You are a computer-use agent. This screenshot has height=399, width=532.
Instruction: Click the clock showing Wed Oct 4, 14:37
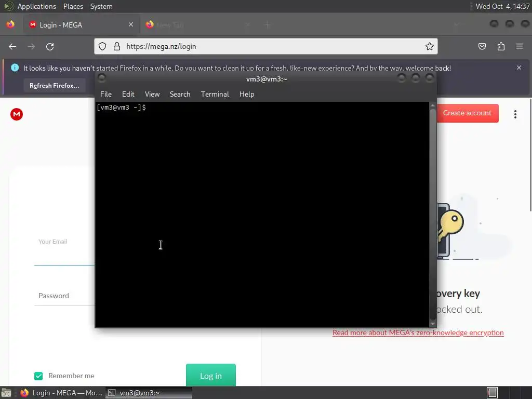[502, 6]
